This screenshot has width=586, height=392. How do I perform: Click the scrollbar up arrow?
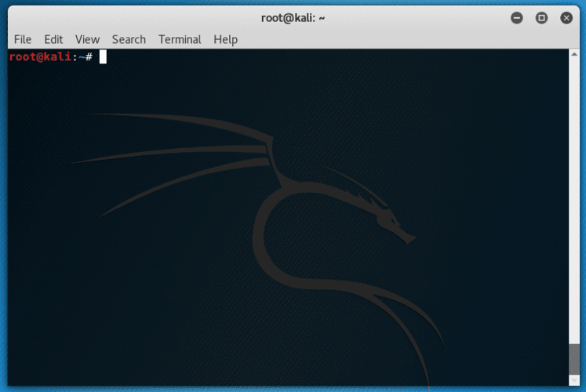coord(574,55)
